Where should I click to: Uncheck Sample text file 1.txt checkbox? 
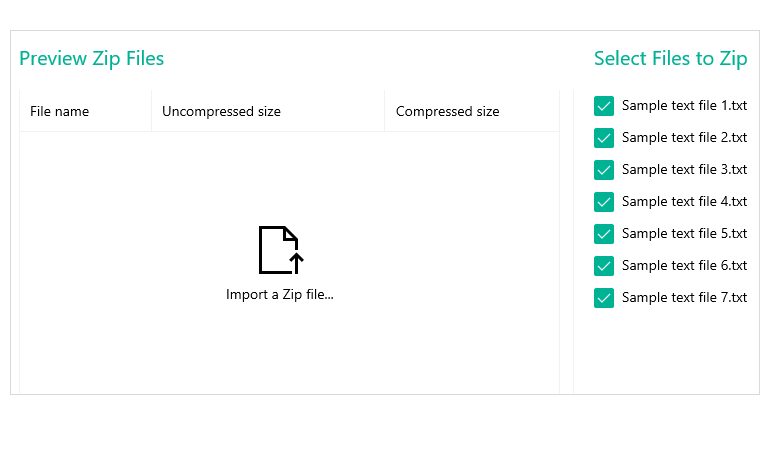[x=604, y=106]
